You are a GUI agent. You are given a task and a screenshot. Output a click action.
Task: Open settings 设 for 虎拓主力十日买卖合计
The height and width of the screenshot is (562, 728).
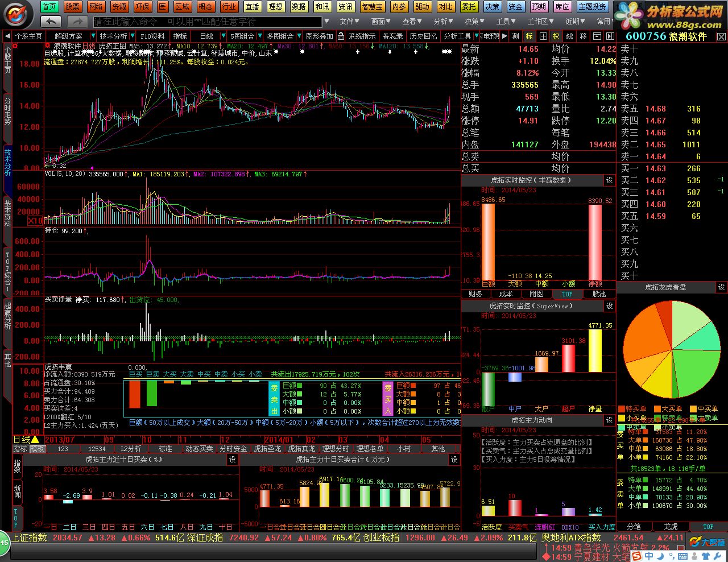(454, 460)
